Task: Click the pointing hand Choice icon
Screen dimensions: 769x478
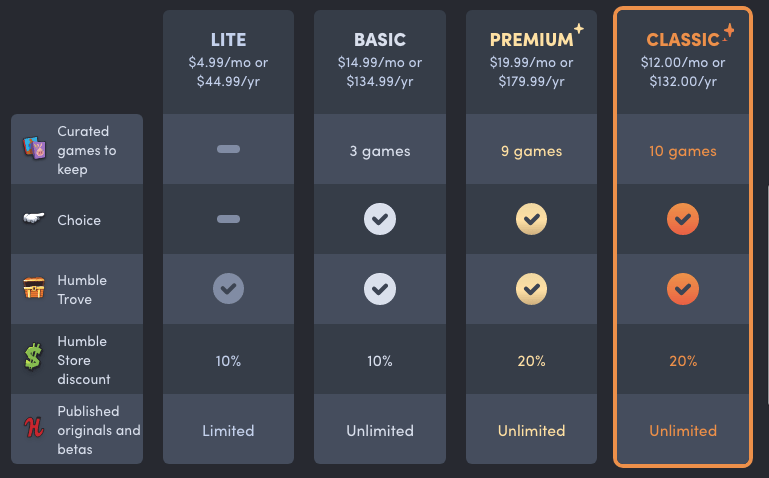Action: [x=34, y=218]
